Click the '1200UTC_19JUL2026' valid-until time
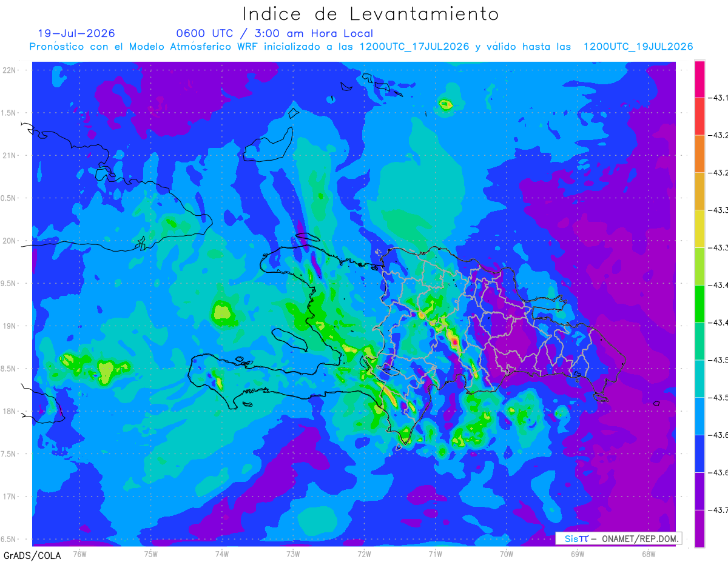728x562 pixels. click(x=638, y=47)
